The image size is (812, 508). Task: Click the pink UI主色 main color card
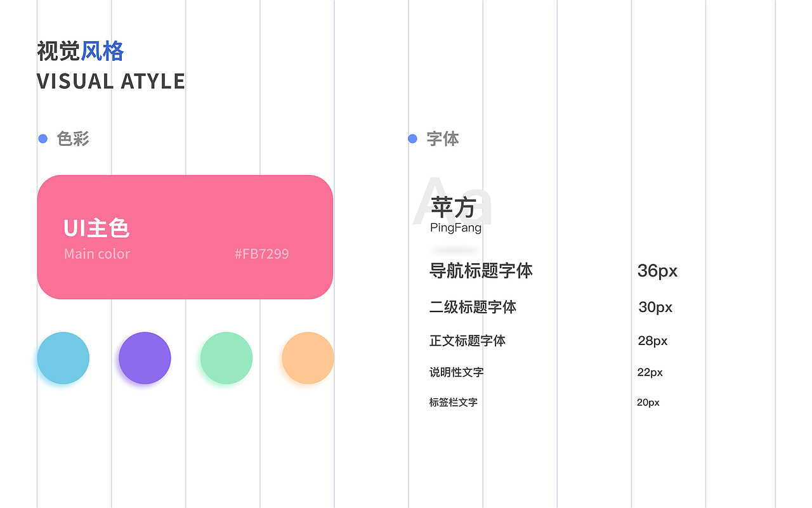(x=184, y=236)
